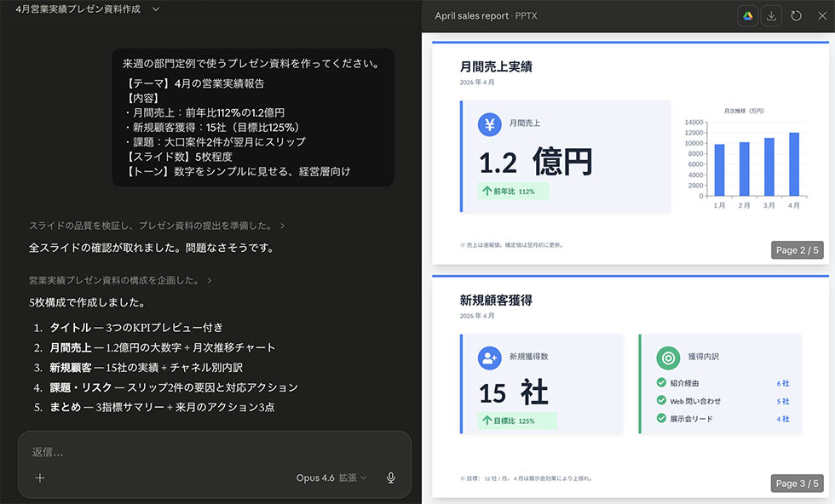Click the 4月営業実績プレゼン資料作成 conversation title
The width and height of the screenshot is (835, 504).
(x=78, y=9)
